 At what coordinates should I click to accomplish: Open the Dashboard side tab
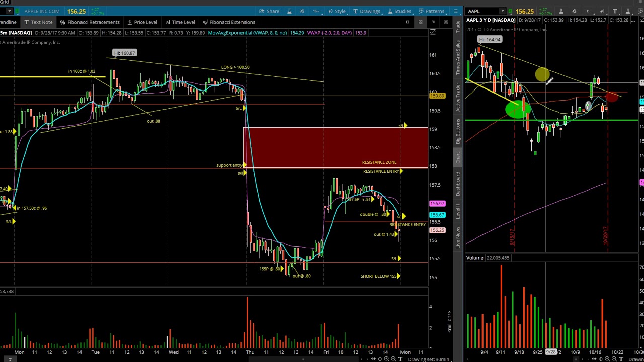[x=458, y=184]
